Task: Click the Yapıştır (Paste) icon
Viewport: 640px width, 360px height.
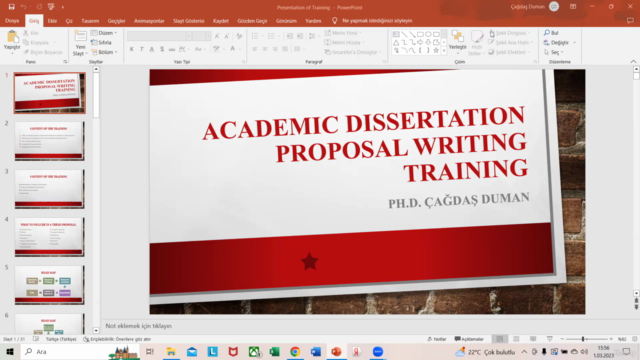Action: click(12, 37)
